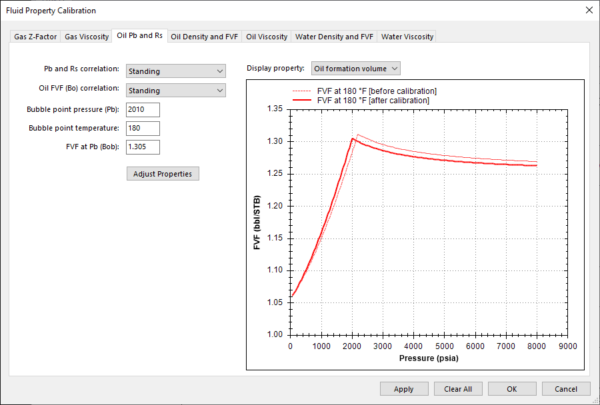Open the Gas Viscosity tab

tap(87, 37)
